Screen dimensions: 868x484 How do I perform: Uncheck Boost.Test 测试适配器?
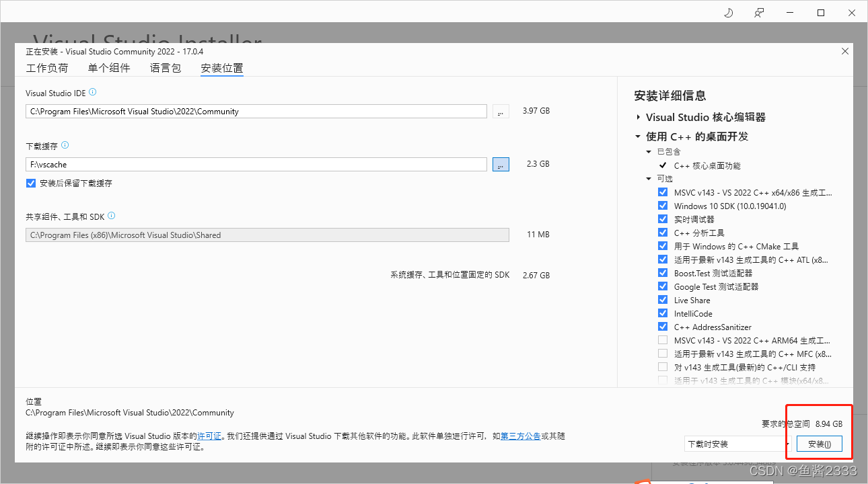(x=663, y=273)
